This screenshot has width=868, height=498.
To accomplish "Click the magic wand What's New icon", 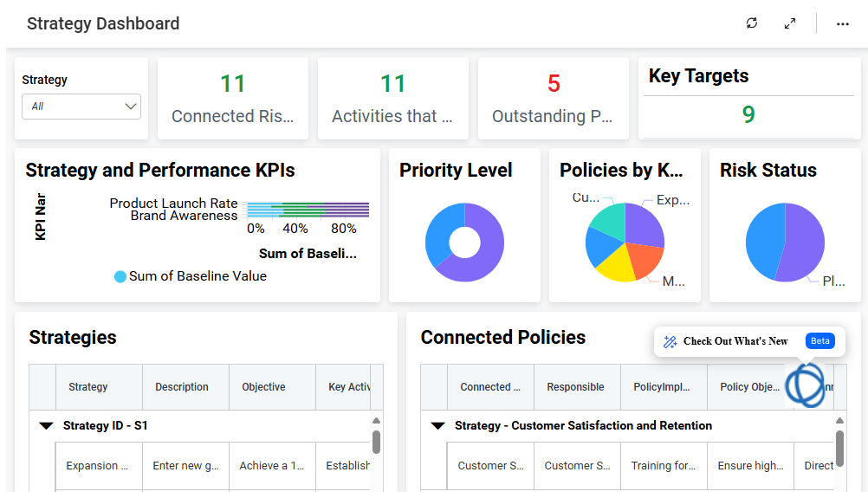I will point(670,341).
